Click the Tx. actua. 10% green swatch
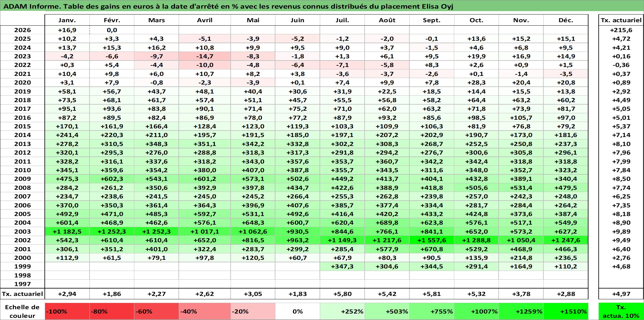 click(x=621, y=311)
